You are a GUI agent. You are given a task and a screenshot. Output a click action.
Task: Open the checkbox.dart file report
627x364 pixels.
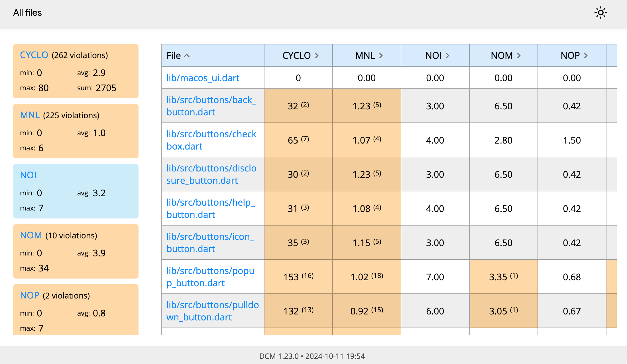click(211, 140)
